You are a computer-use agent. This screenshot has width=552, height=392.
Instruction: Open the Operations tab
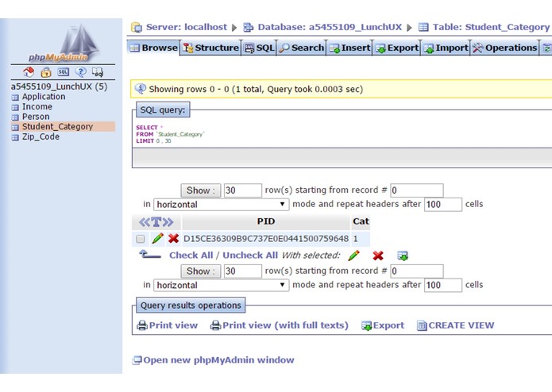pos(505,48)
